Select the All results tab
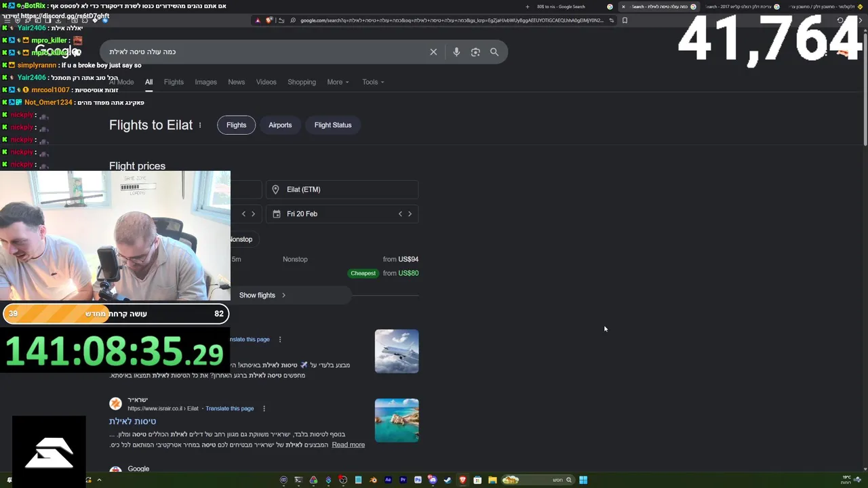 point(149,82)
